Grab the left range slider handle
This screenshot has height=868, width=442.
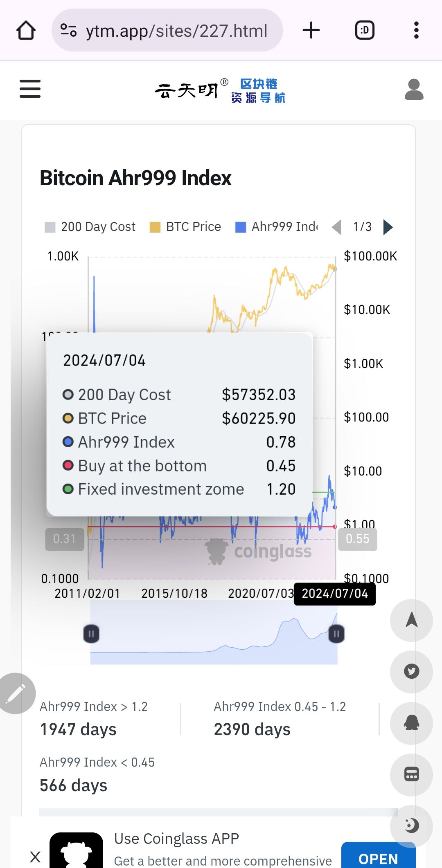coord(91,634)
